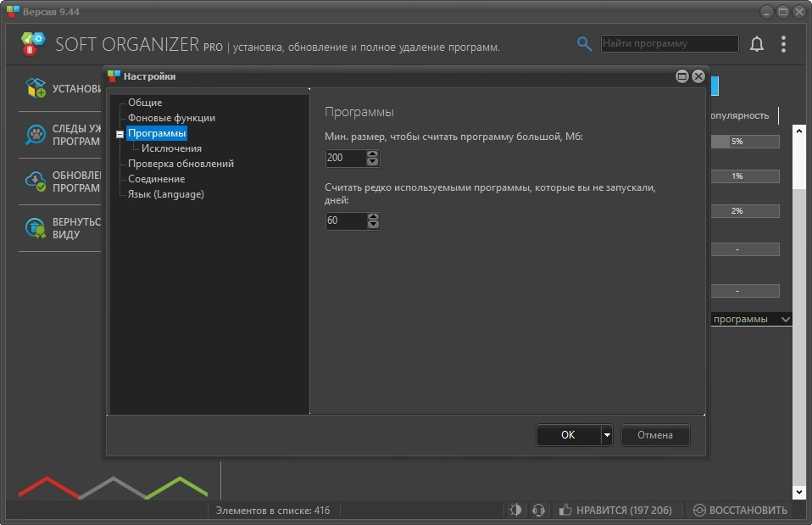The width and height of the screenshot is (812, 525).
Task: Open Проверка обновлений settings
Action: tap(181, 163)
